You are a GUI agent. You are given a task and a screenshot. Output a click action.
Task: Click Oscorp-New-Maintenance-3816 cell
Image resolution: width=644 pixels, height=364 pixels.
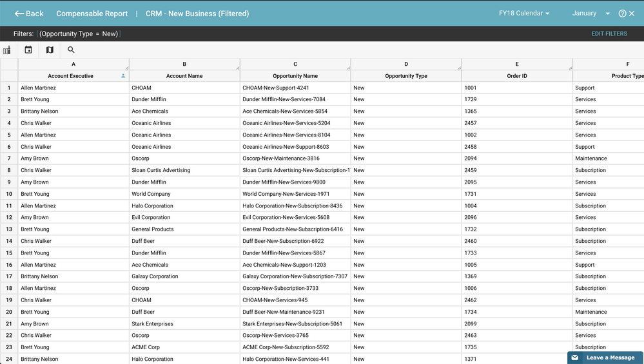pyautogui.click(x=295, y=158)
